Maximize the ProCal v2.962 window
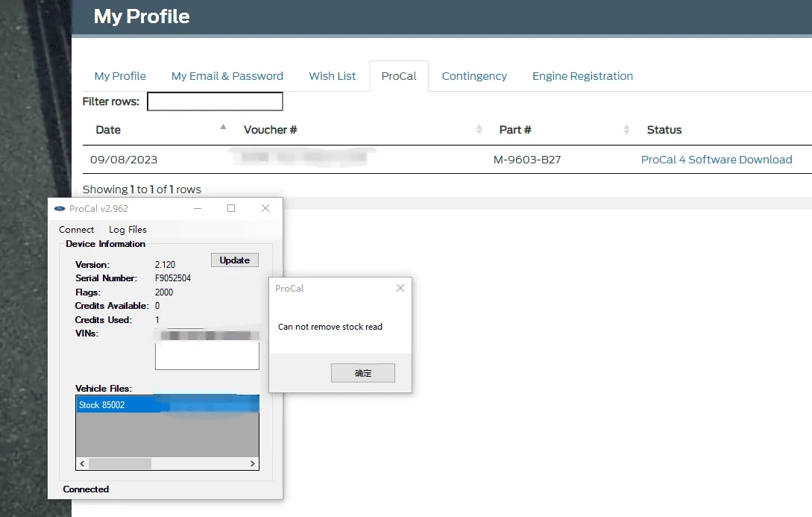Image resolution: width=812 pixels, height=517 pixels. (231, 208)
